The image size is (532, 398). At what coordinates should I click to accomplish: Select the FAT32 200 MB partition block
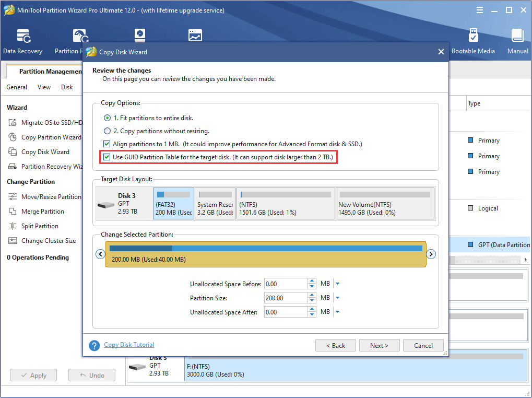(x=173, y=204)
